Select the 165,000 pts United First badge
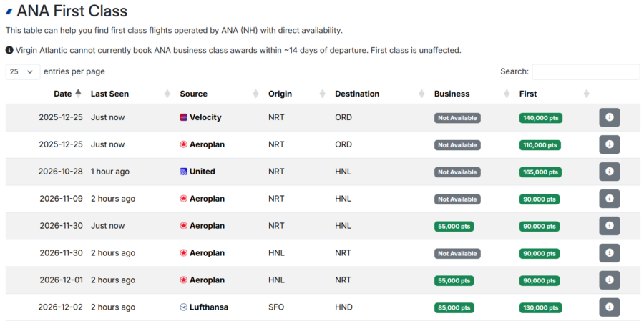 pyautogui.click(x=540, y=172)
